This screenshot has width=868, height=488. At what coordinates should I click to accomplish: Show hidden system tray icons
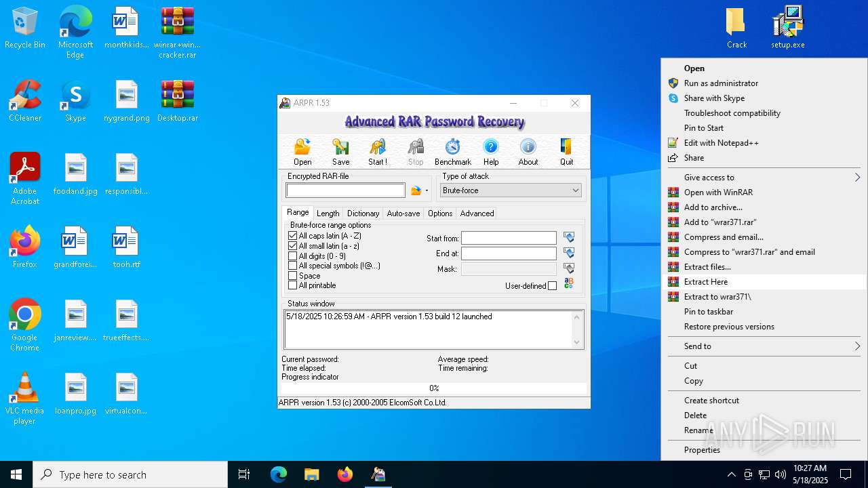point(731,474)
